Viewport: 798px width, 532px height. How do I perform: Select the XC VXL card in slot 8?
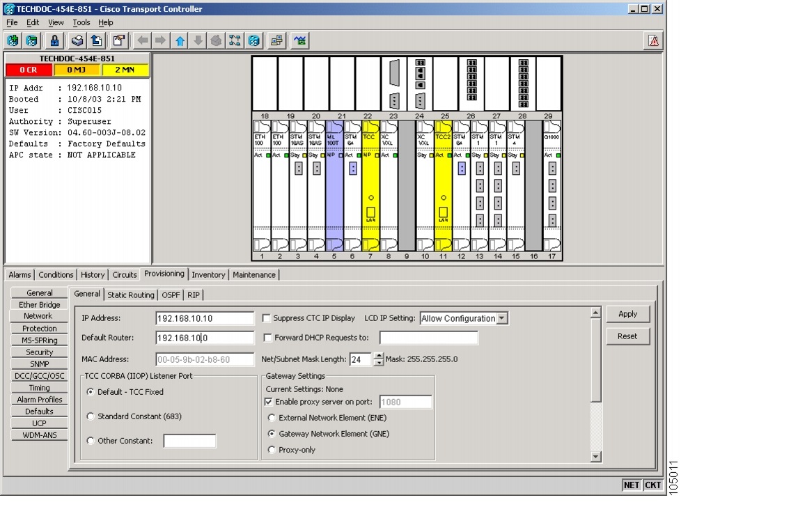(389, 186)
